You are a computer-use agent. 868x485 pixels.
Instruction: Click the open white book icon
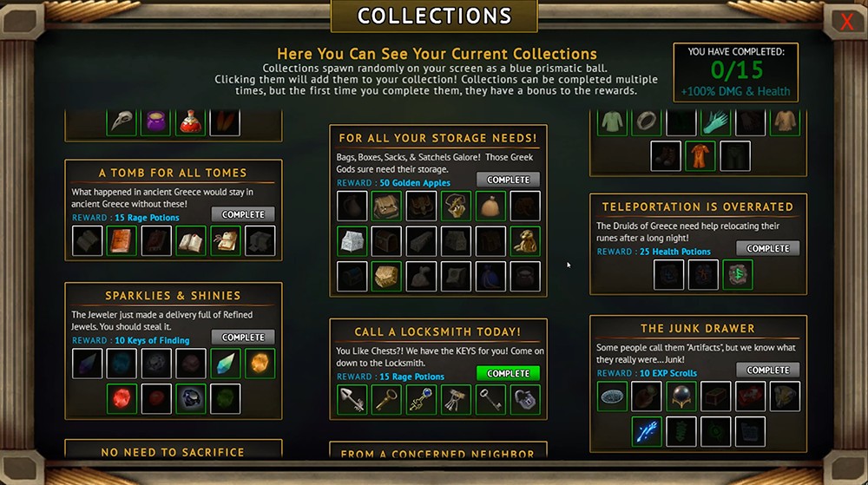(x=190, y=240)
